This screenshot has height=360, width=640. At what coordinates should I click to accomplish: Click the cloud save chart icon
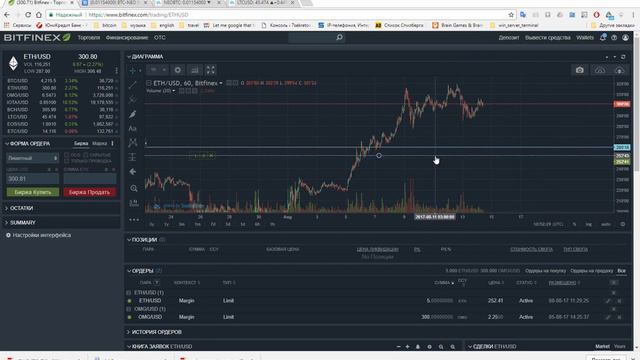pyautogui.click(x=600, y=70)
